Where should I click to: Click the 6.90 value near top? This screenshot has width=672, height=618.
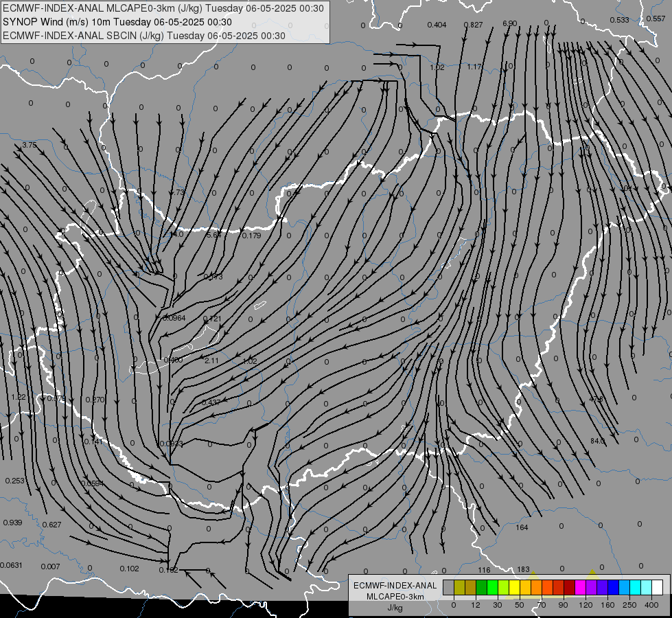[509, 23]
